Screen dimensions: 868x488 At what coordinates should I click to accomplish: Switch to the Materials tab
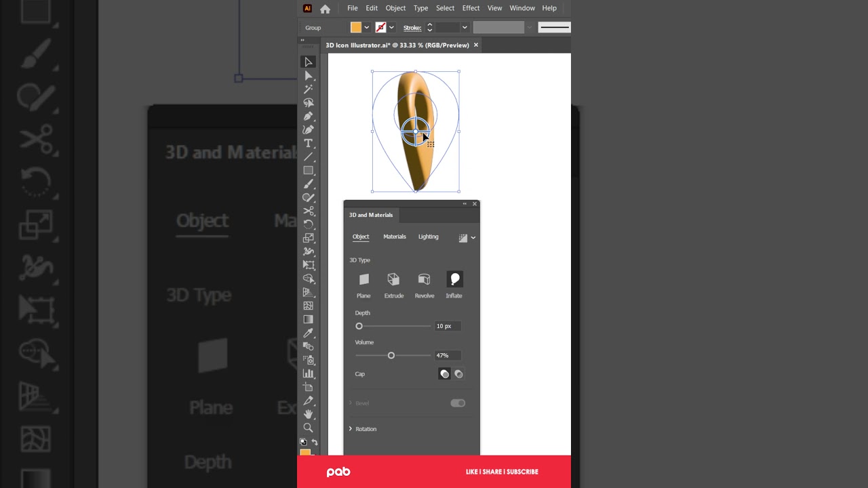(x=395, y=237)
